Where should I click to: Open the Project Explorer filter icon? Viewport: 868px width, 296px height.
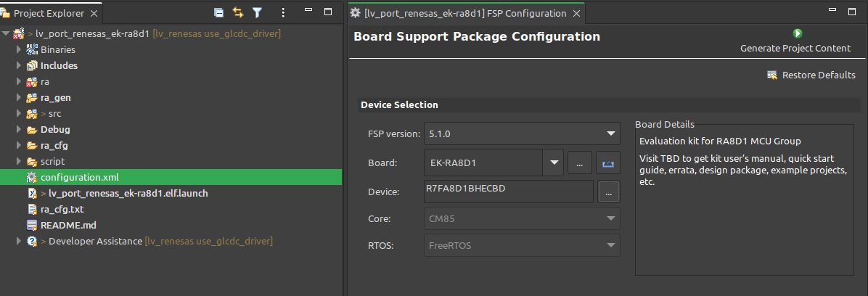point(257,12)
